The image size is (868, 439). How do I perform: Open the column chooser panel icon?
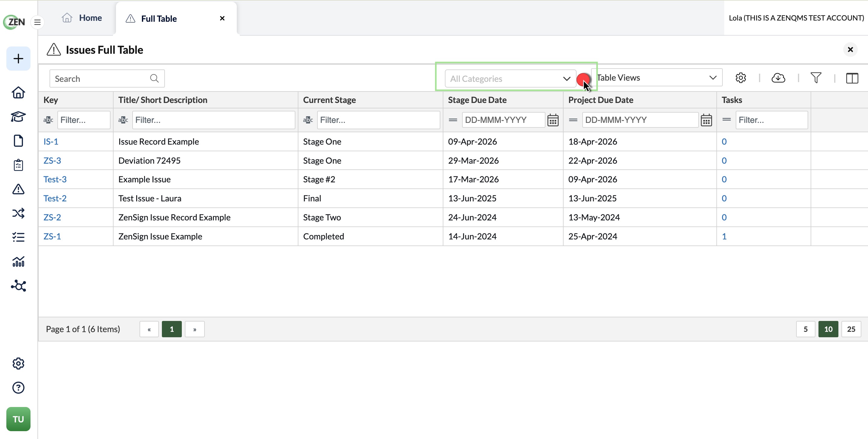[852, 78]
